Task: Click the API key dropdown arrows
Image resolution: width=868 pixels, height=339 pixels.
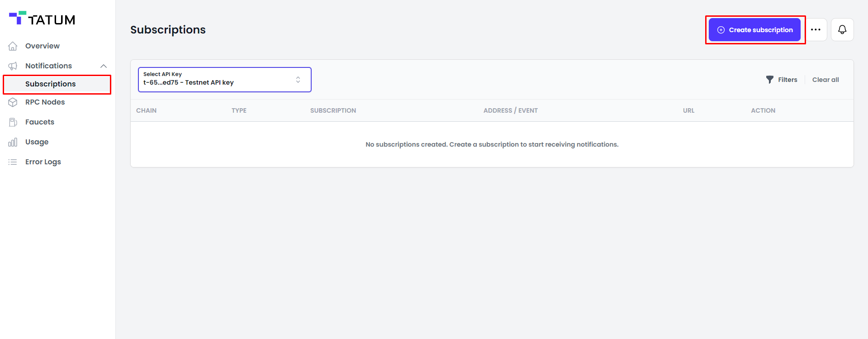Action: pyautogui.click(x=298, y=80)
